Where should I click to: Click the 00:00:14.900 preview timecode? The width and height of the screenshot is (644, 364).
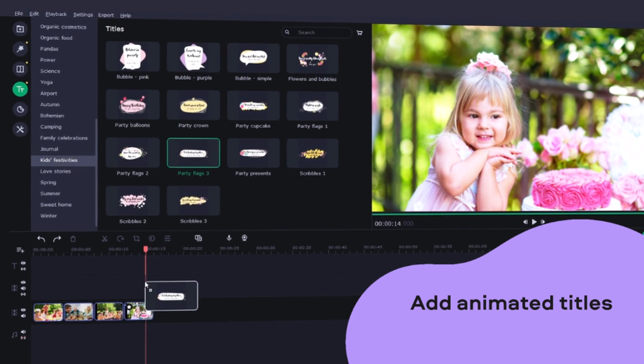394,223
